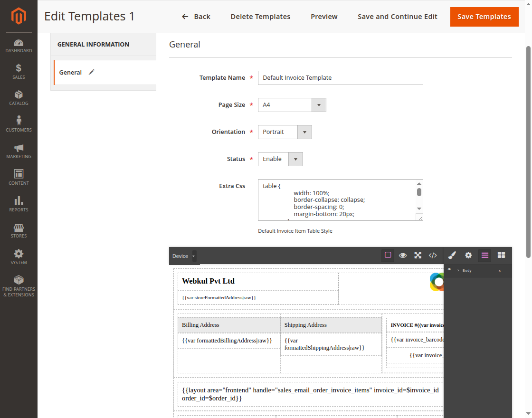Screen dimensions: 532x418
Task: Click the logo image in template
Action: click(437, 282)
